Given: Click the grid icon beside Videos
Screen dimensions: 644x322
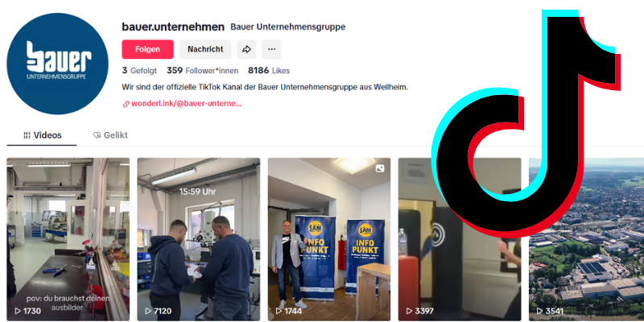Looking at the screenshot, I should point(27,135).
